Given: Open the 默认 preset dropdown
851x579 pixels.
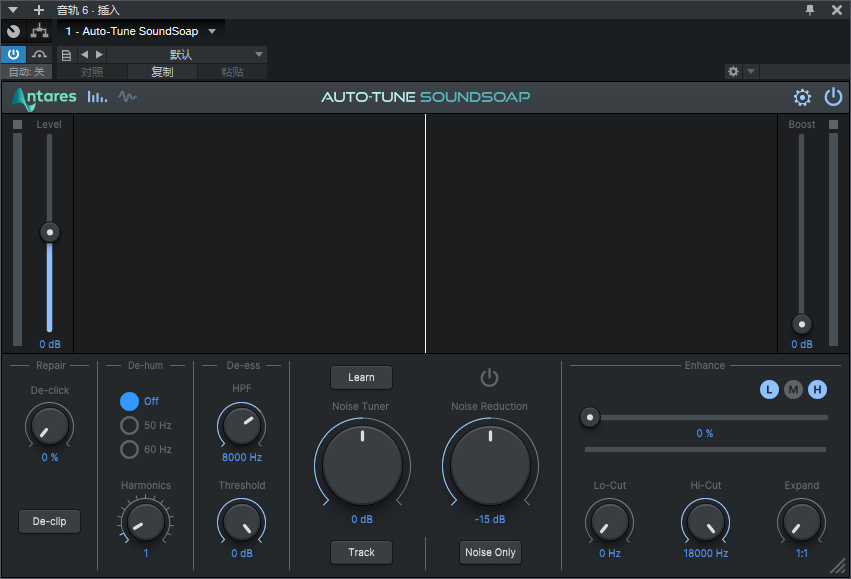Looking at the screenshot, I should pos(187,54).
